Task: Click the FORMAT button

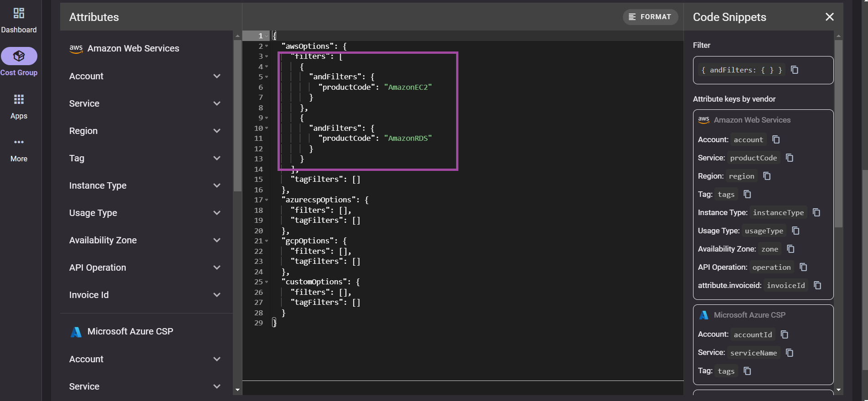Action: (x=650, y=17)
